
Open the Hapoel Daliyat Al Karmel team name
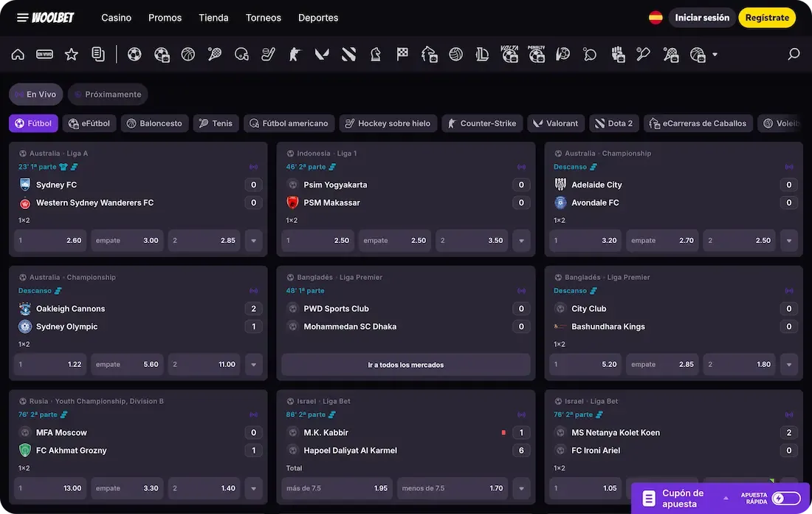[x=350, y=450]
